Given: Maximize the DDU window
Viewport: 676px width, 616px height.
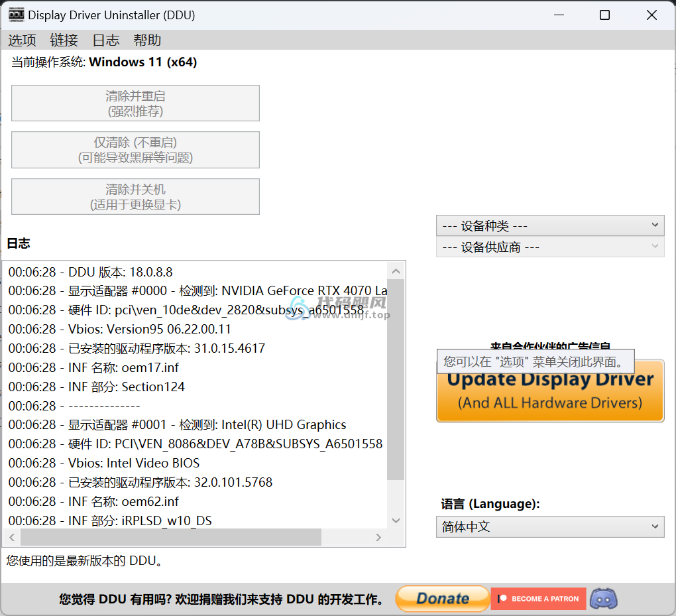Looking at the screenshot, I should coord(604,15).
